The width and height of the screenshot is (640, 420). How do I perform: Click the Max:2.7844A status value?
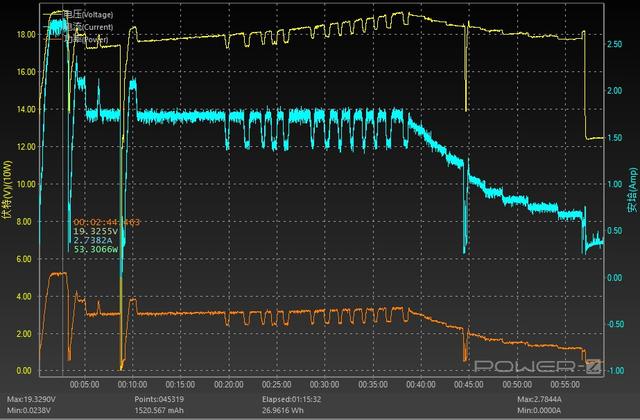click(540, 399)
